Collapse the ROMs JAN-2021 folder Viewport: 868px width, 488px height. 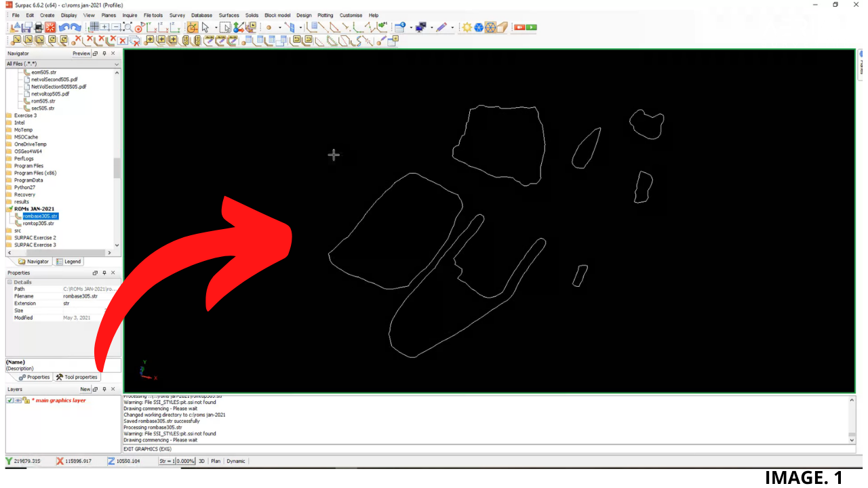click(x=9, y=209)
